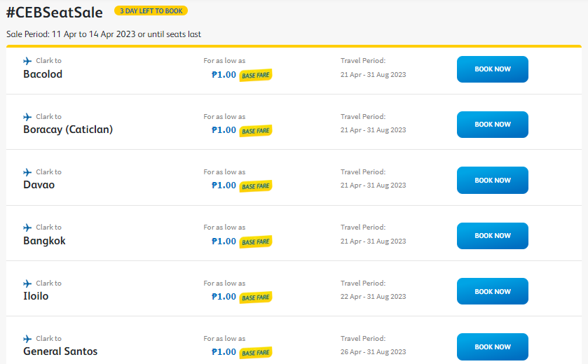Click the ₱1.00 price for Boracay (Caticlan)
The image size is (588, 364).
click(x=224, y=130)
